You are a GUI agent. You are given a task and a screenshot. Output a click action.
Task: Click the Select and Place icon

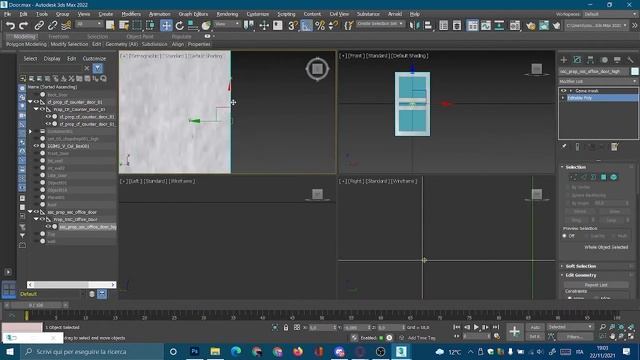(207, 26)
